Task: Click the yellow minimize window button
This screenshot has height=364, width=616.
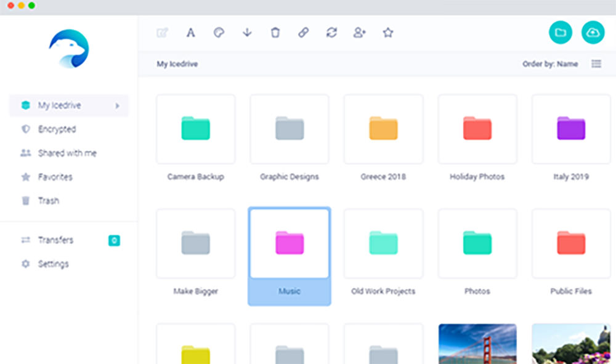Action: (21, 5)
